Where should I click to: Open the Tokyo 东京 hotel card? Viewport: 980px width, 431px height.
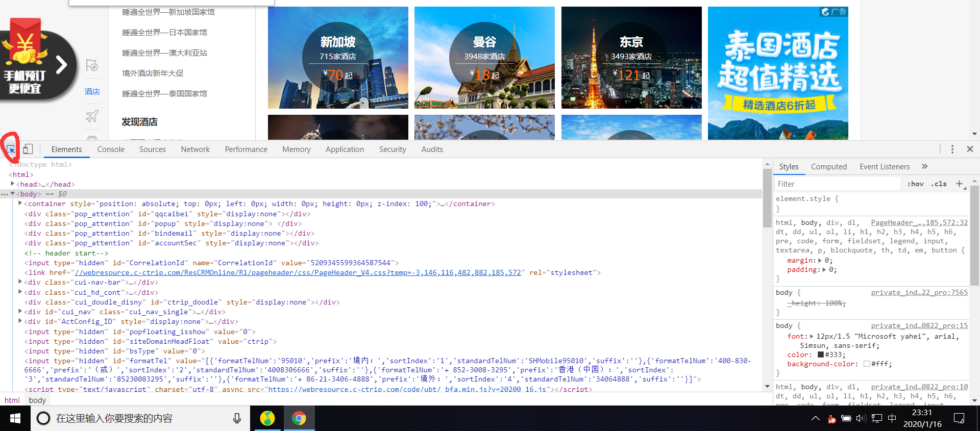631,58
